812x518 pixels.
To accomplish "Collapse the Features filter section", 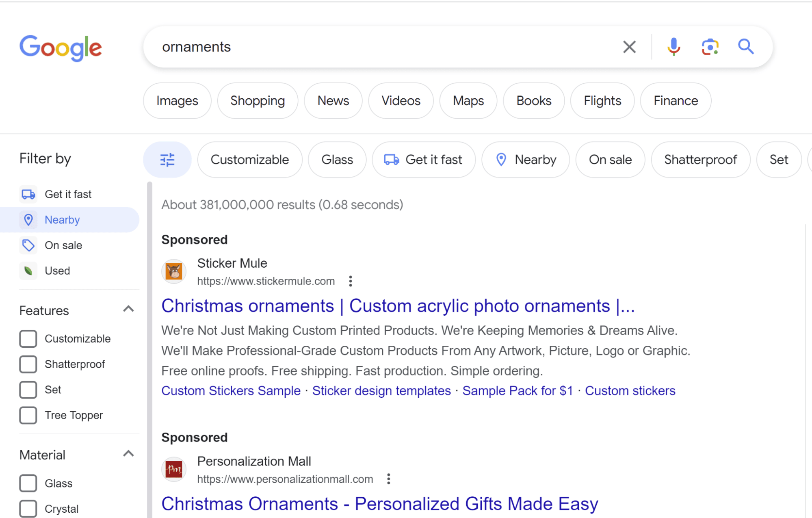I will (128, 310).
